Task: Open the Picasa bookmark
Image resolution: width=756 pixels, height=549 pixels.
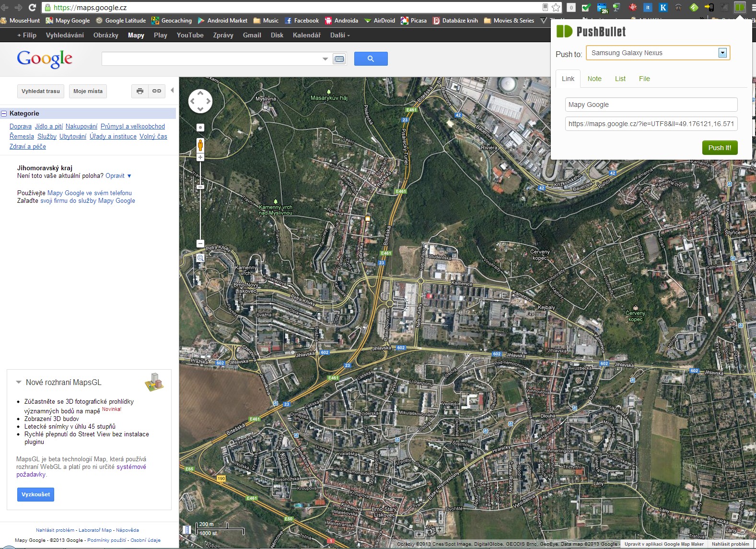Action: (414, 21)
